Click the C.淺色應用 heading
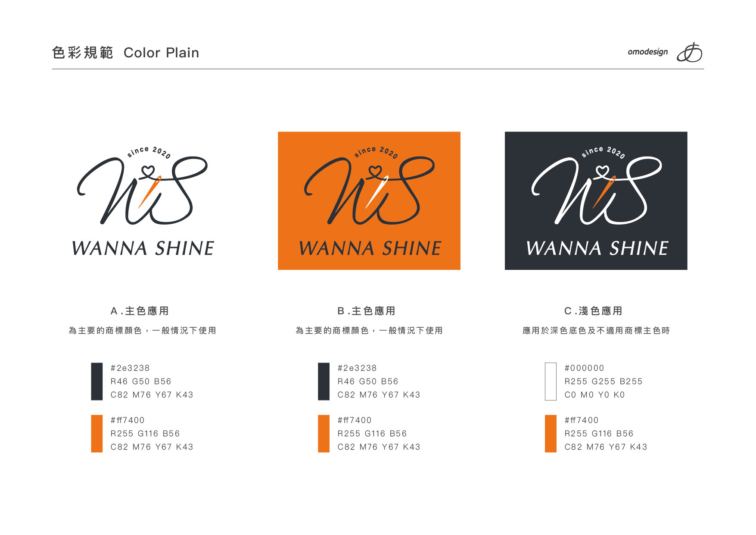This screenshot has width=756, height=535. click(594, 311)
